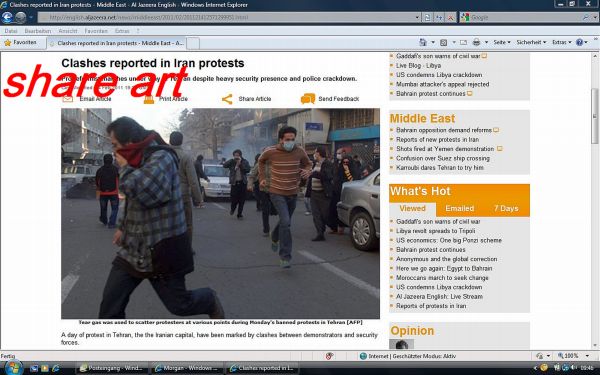Click the Google search input field
This screenshot has height=375, width=600.
click(525, 17)
